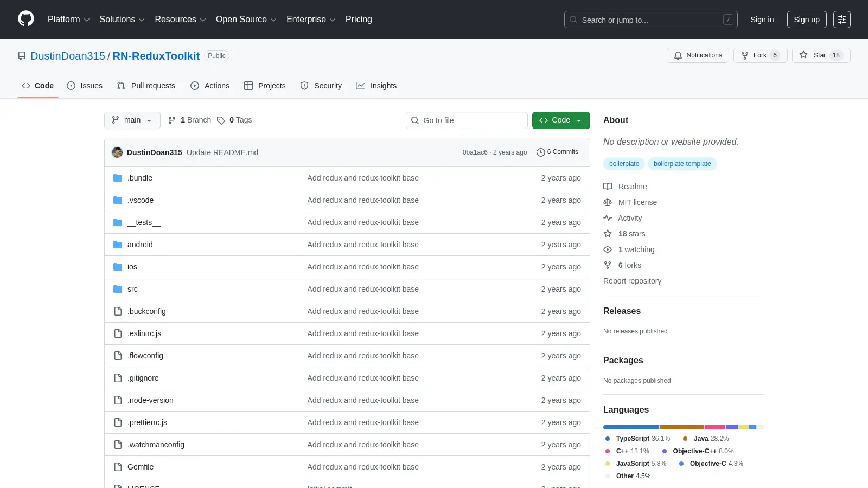Open the .gitignore file
This screenshot has height=488, width=868.
point(143,378)
